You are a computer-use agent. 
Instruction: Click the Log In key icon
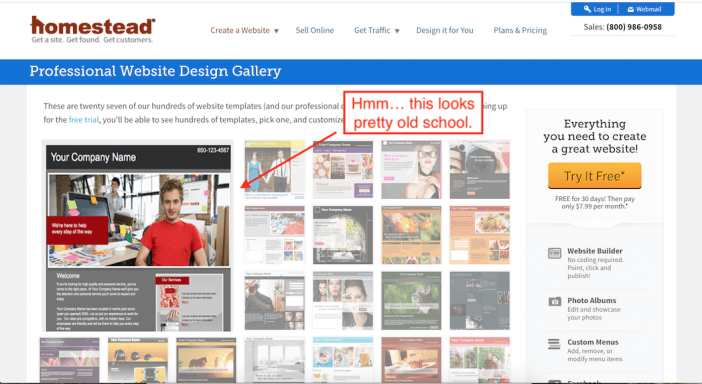click(587, 9)
